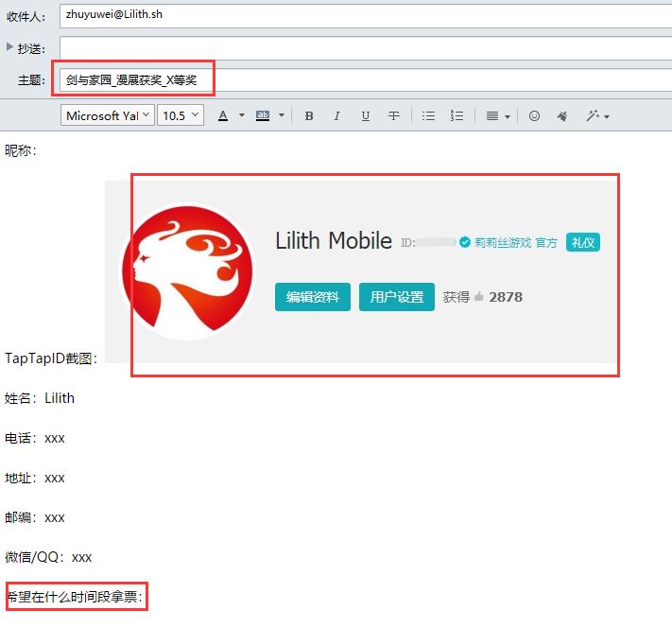Open the 10.5 font size dropdown
Viewport: 672px width, 628px height.
181,115
